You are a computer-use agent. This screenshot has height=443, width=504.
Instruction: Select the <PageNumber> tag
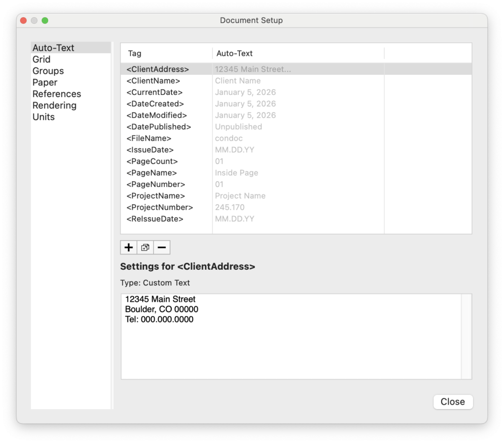pos(156,185)
